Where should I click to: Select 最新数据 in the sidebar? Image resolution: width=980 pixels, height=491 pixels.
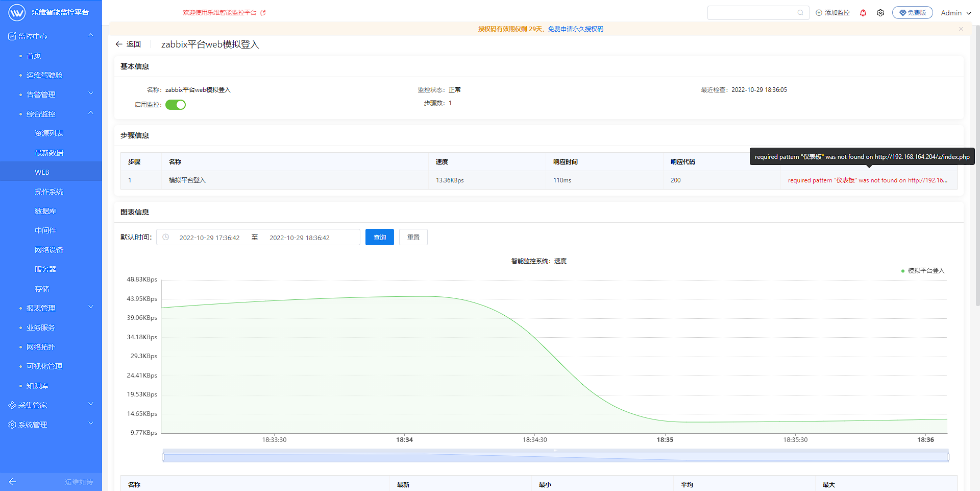pyautogui.click(x=49, y=153)
